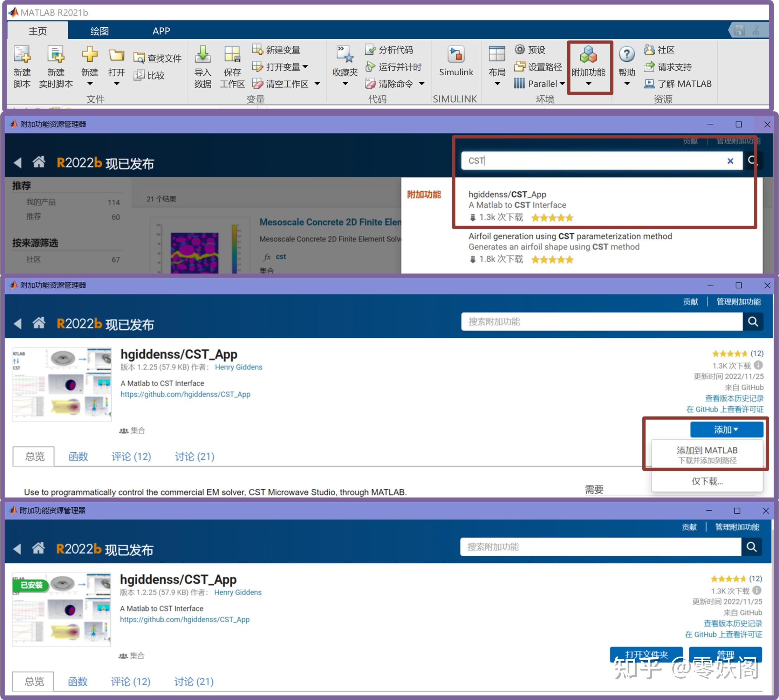Image resolution: width=779 pixels, height=700 pixels.
Task: Expand the Layout (布局) dropdown arrow
Action: coord(497,84)
